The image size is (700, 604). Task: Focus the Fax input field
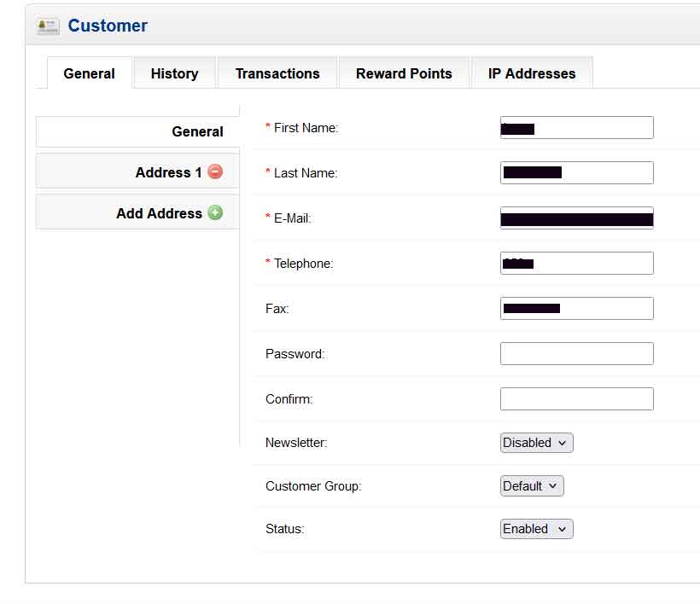pyautogui.click(x=577, y=308)
